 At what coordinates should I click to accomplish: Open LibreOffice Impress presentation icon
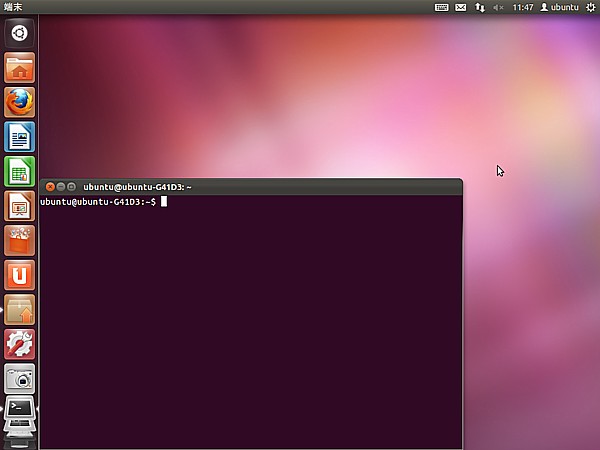click(x=19, y=206)
